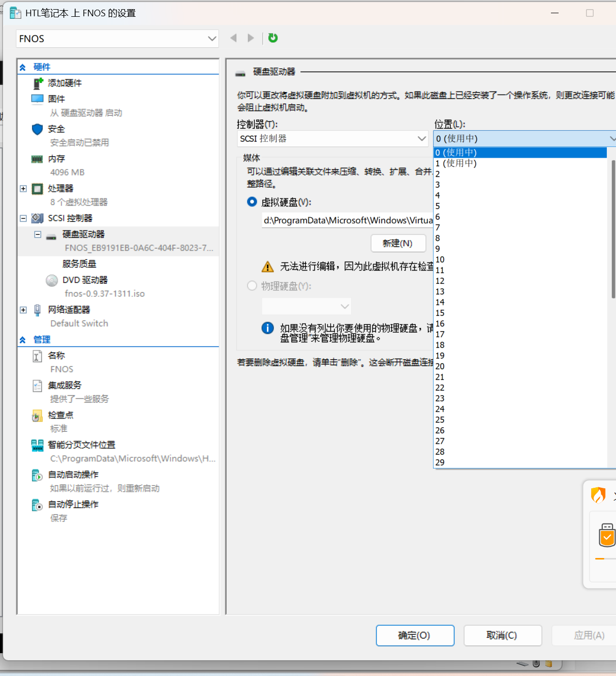Open the Security (安全) shield settings
The image size is (616, 676).
click(56, 129)
